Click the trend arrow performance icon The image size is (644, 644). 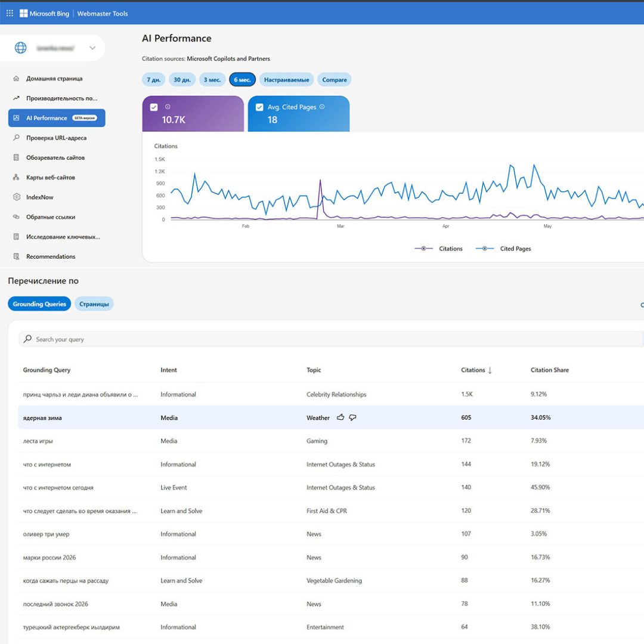point(16,98)
